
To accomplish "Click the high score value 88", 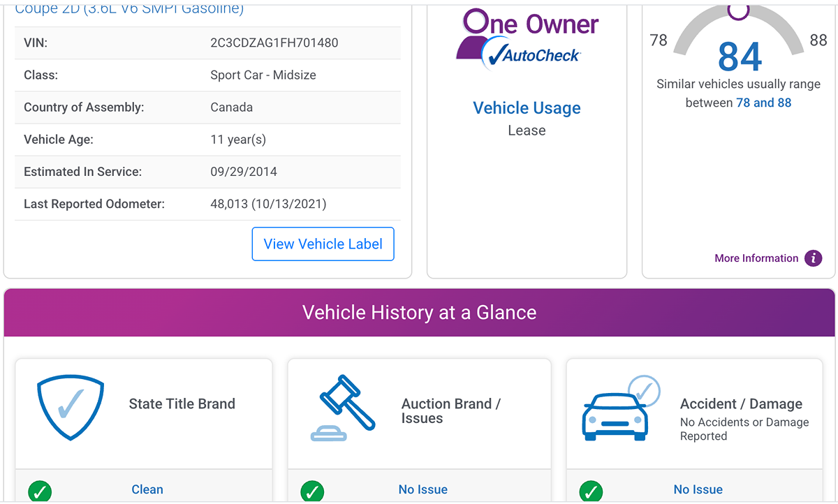I will [x=818, y=40].
